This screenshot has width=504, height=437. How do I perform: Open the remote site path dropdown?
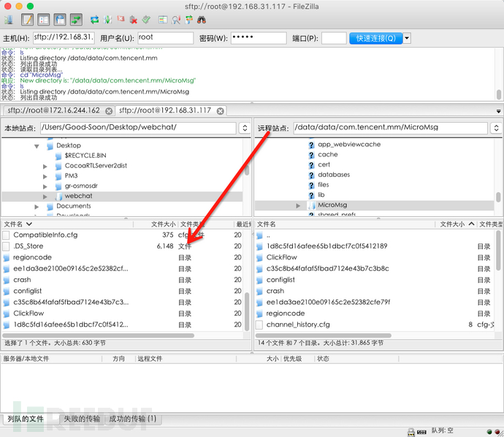495,129
